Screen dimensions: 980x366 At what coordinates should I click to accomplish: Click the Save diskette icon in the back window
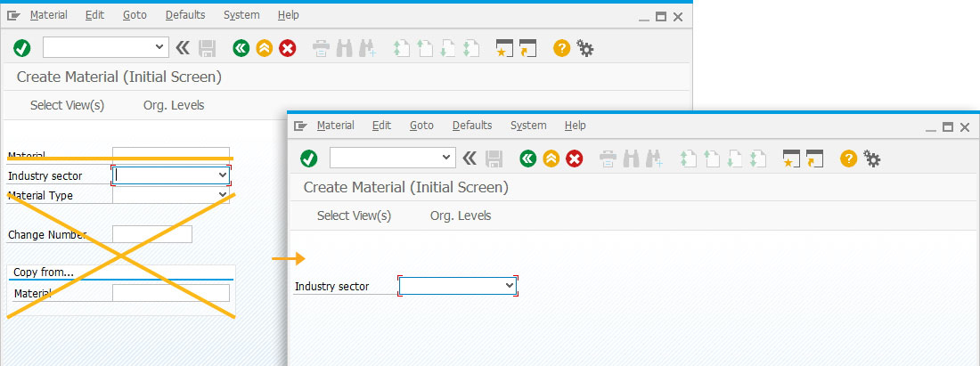tap(208, 48)
